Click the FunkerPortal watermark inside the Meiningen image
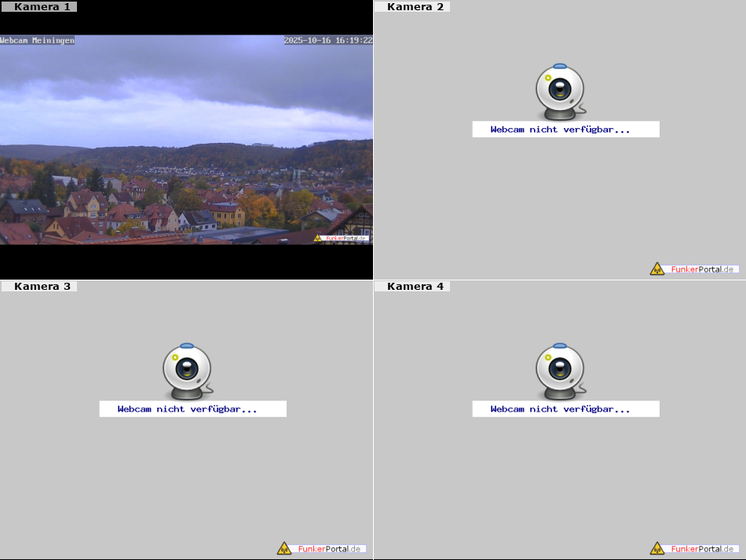 click(342, 237)
